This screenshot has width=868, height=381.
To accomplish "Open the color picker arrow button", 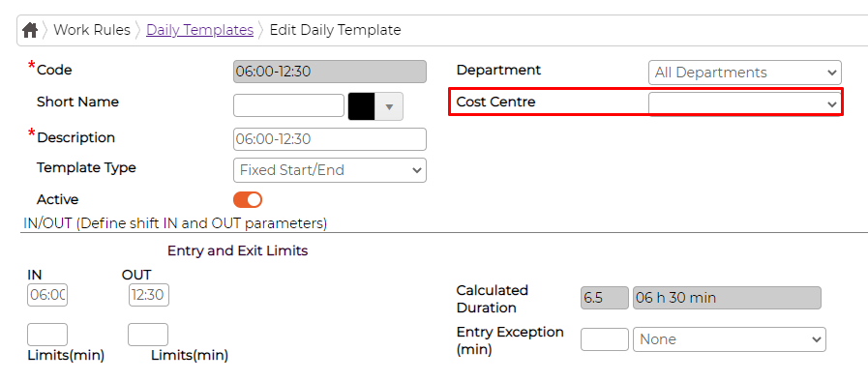I will click(389, 106).
